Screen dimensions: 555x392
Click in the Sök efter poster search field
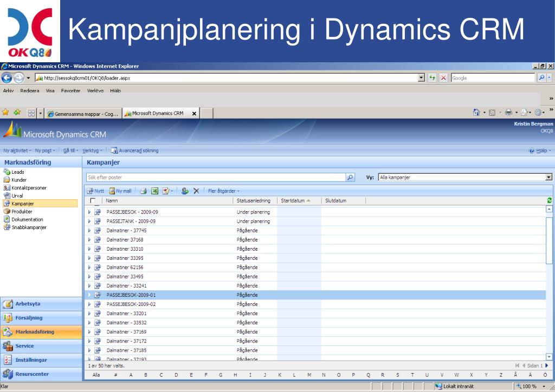click(216, 177)
